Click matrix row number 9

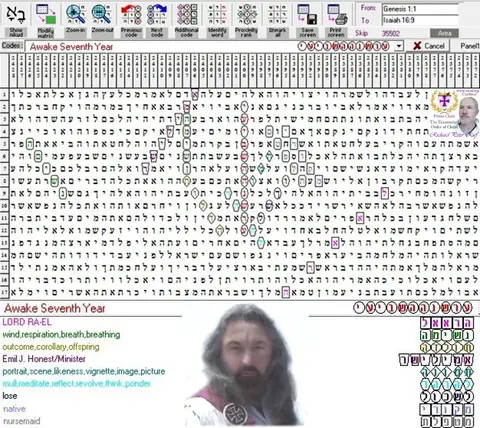(4, 193)
